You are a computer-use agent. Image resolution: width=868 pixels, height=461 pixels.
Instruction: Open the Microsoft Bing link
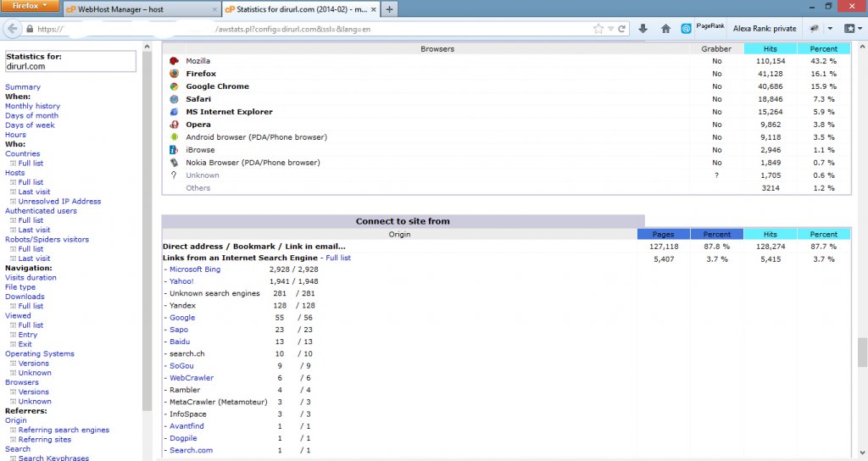pyautogui.click(x=195, y=269)
